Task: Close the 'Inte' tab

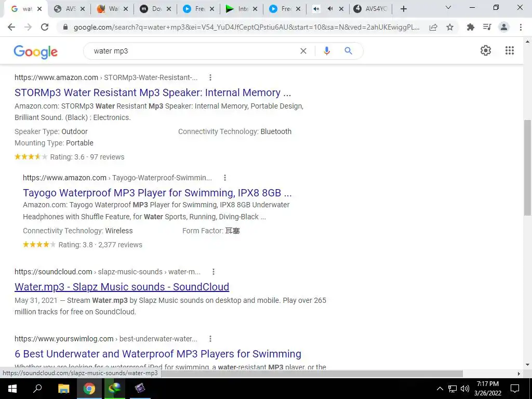Action: pos(255,9)
